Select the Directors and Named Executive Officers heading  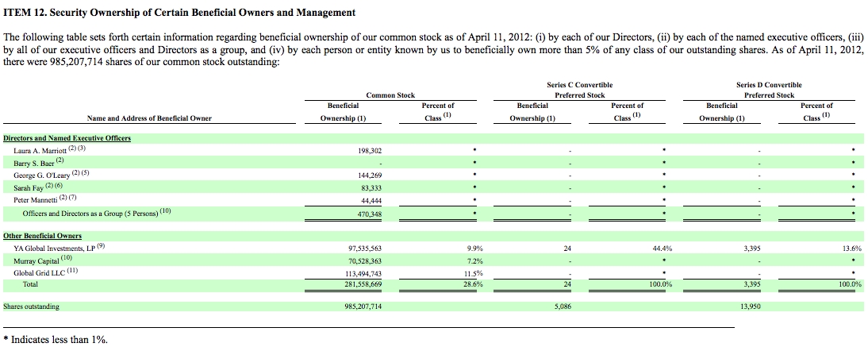[56, 138]
